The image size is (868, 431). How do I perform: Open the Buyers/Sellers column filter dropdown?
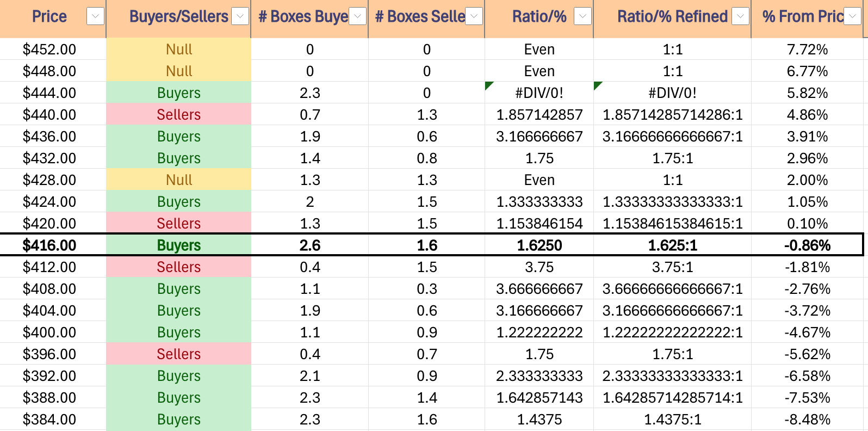coord(240,17)
